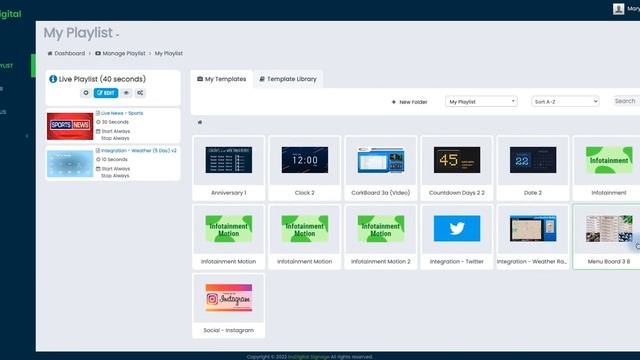Click "Start Always" under Integration - Weather

[116, 169]
